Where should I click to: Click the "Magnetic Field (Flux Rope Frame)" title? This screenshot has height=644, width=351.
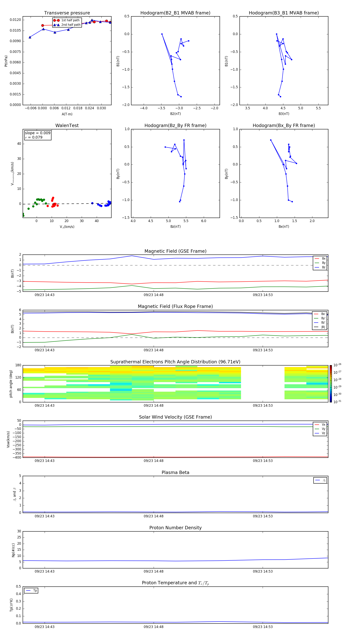175,307
